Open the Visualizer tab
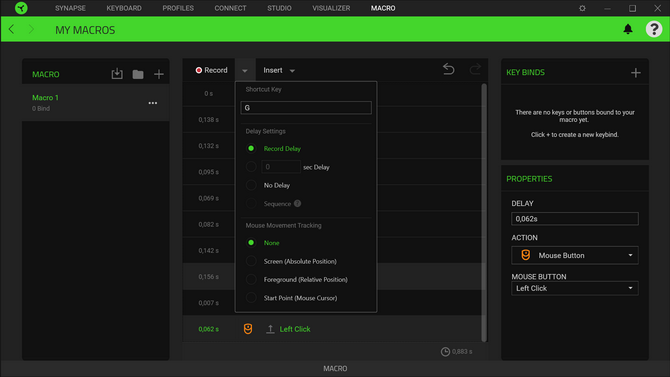This screenshot has width=670, height=377. pos(331,8)
